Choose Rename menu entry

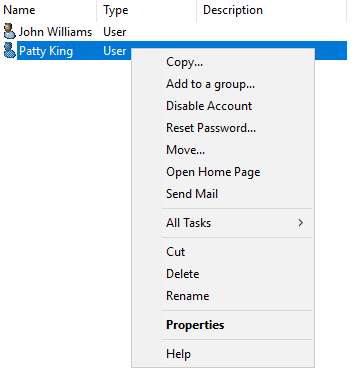click(223, 296)
